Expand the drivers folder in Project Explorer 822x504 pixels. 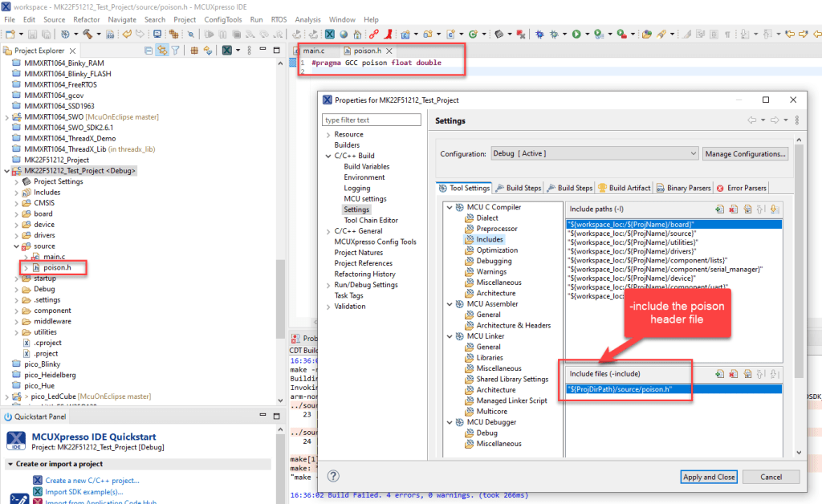point(18,235)
